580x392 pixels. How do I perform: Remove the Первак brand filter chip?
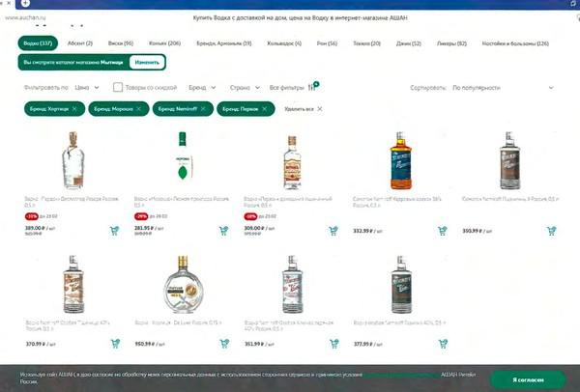[x=265, y=109]
